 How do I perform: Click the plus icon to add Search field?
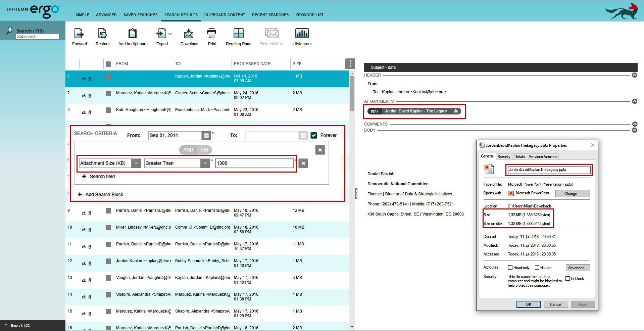[84, 176]
